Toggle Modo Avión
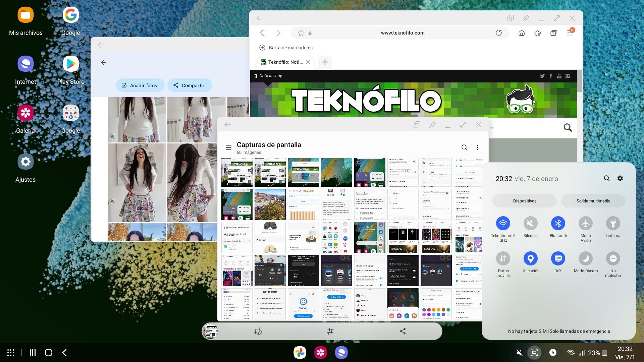This screenshot has height=362, width=644. [586, 223]
